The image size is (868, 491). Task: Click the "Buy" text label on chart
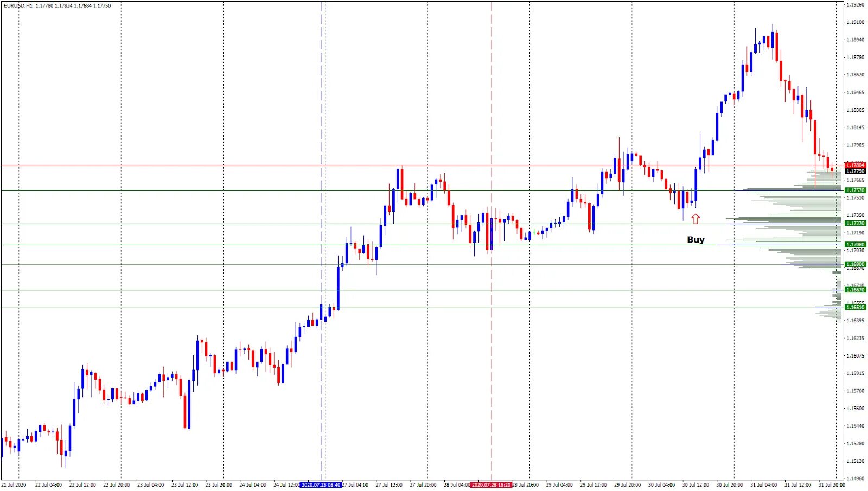tap(695, 240)
